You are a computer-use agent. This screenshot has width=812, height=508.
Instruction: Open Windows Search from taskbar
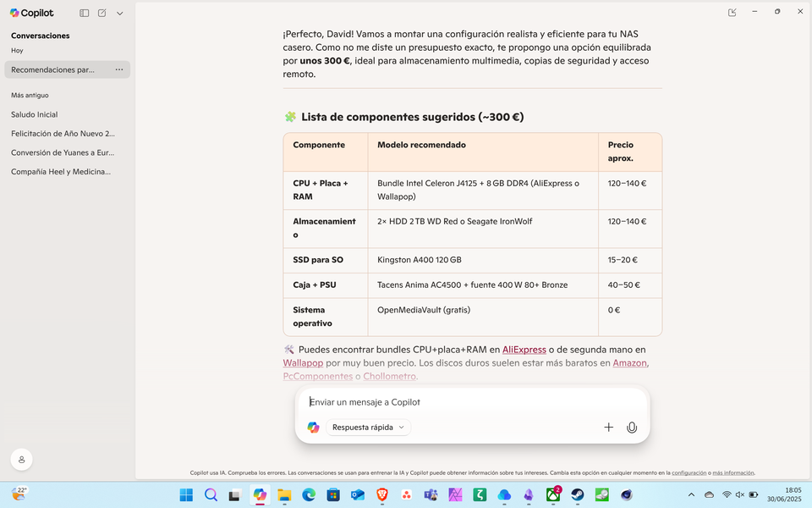click(211, 495)
